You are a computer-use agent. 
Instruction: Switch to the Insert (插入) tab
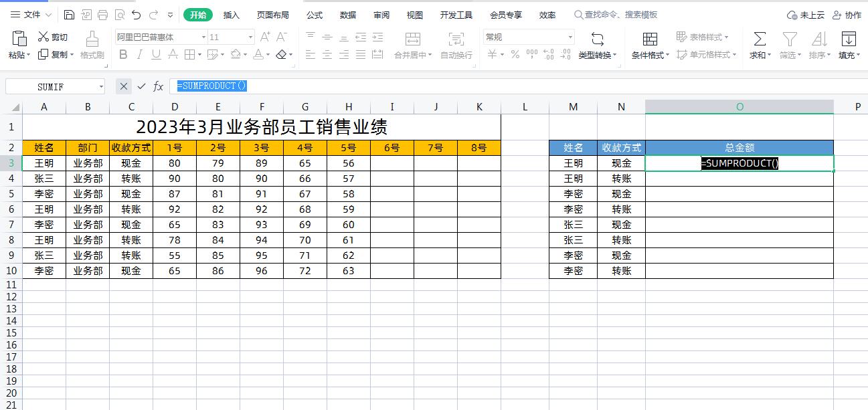coord(232,15)
